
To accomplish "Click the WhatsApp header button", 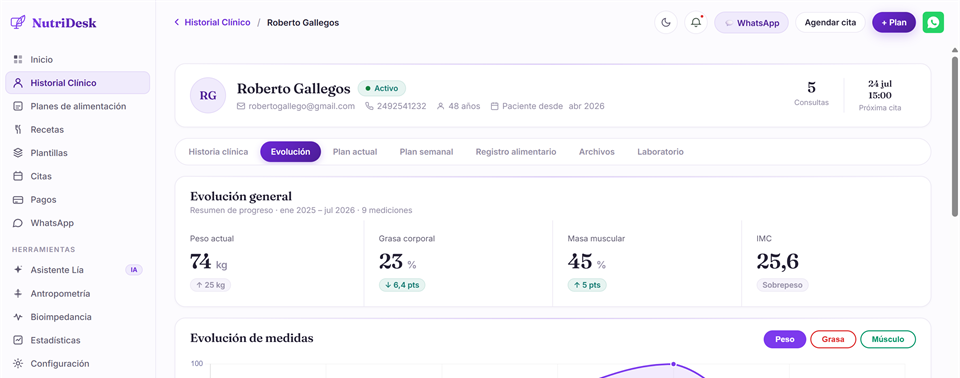I will [751, 23].
